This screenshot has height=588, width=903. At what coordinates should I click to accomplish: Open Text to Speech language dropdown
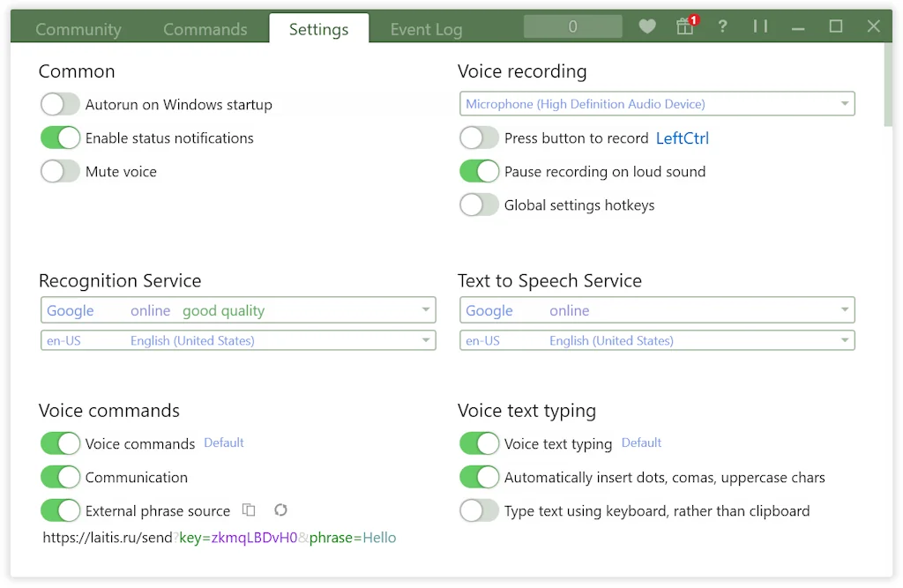pyautogui.click(x=657, y=340)
